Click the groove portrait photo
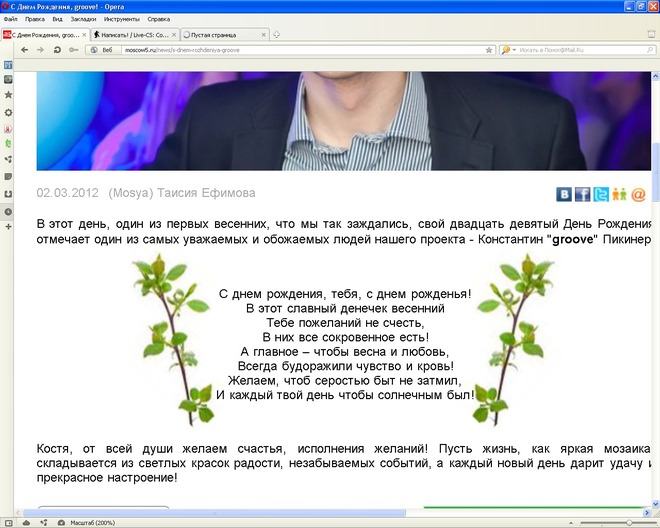The height and width of the screenshot is (528, 660). coord(343,121)
